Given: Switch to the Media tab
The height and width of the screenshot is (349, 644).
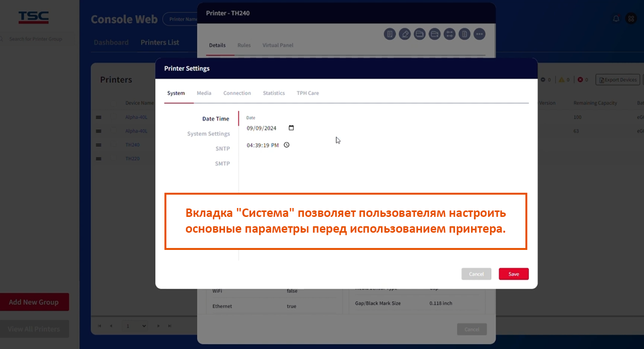Looking at the screenshot, I should 204,93.
